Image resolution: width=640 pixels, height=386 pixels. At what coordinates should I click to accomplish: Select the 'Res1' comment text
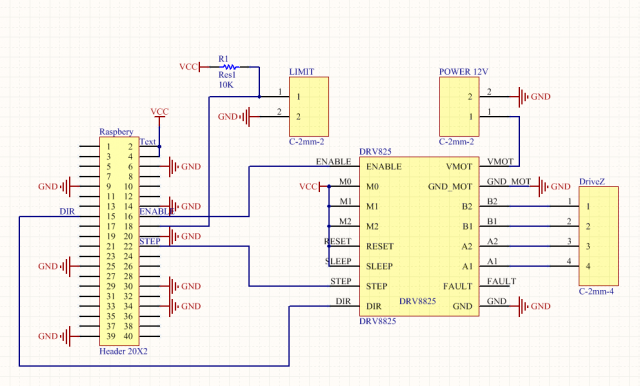[x=227, y=75]
